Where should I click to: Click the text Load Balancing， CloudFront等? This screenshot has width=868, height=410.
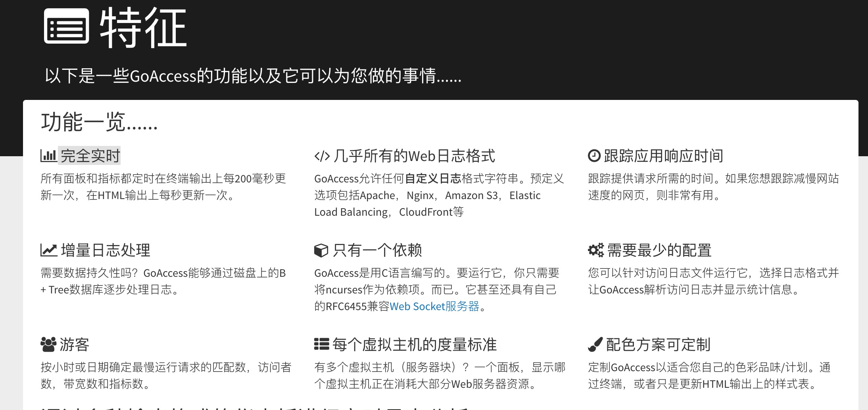(389, 212)
